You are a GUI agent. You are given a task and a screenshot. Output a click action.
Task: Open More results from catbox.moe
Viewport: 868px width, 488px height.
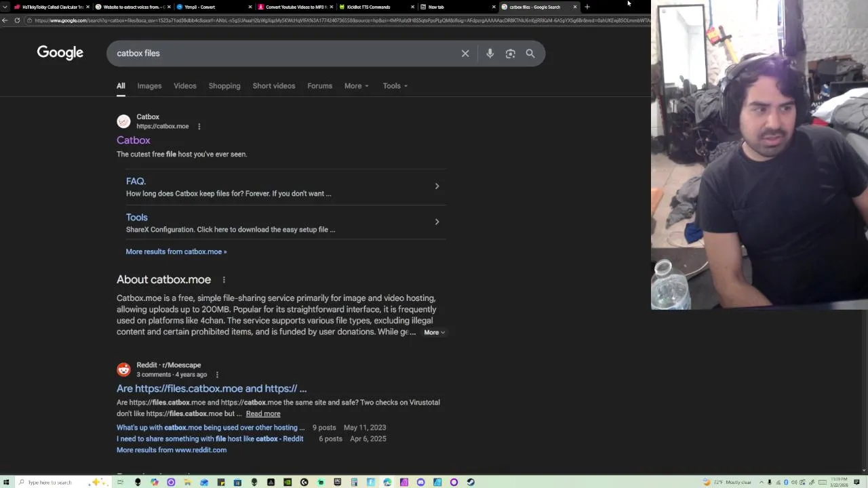point(176,252)
